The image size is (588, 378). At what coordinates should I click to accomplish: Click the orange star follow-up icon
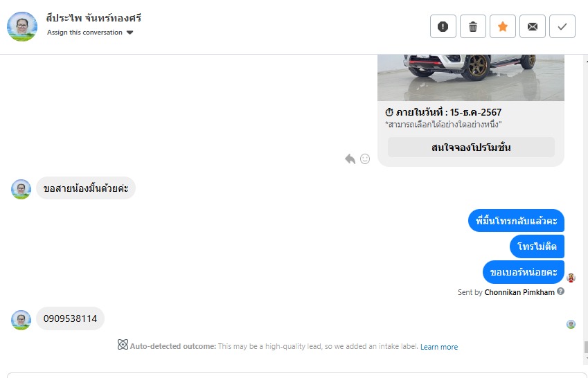pyautogui.click(x=503, y=26)
